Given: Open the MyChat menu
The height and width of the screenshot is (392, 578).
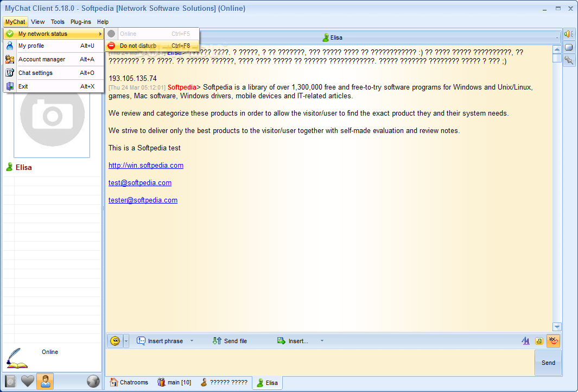Looking at the screenshot, I should (x=15, y=22).
